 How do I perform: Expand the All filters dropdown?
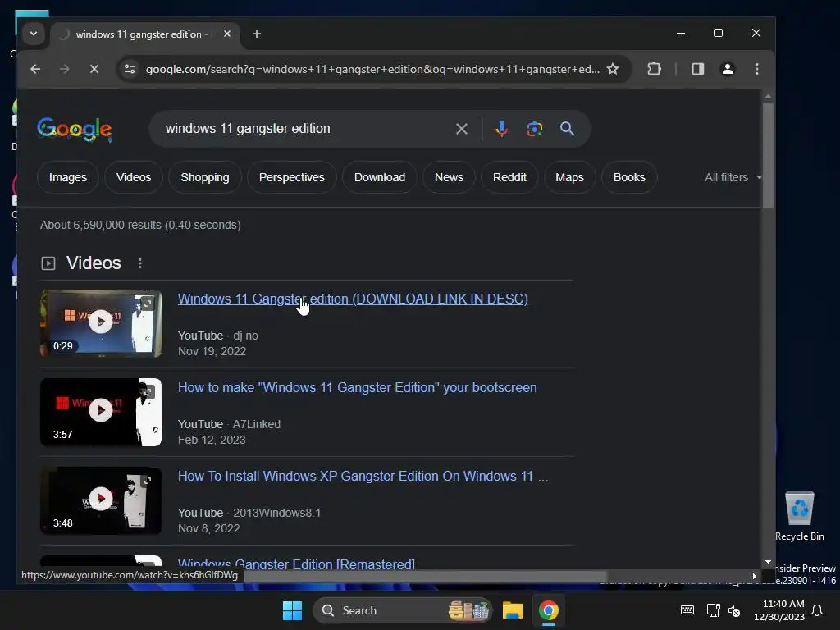733,177
